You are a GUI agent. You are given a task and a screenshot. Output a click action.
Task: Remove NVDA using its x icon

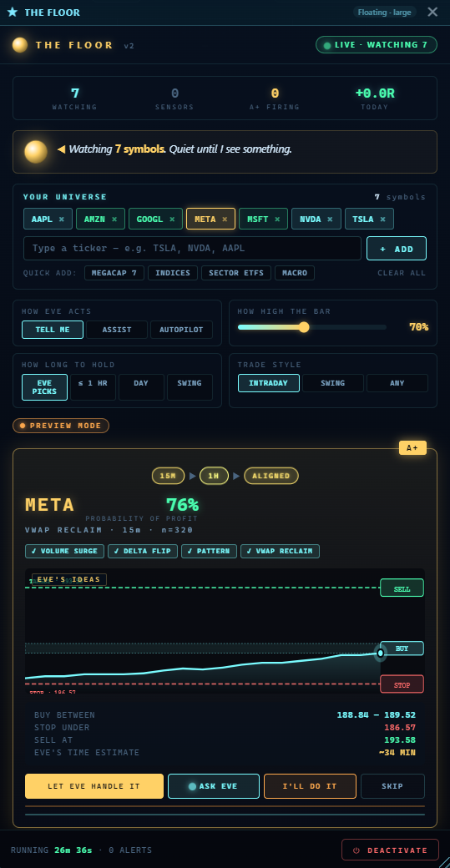330,220
